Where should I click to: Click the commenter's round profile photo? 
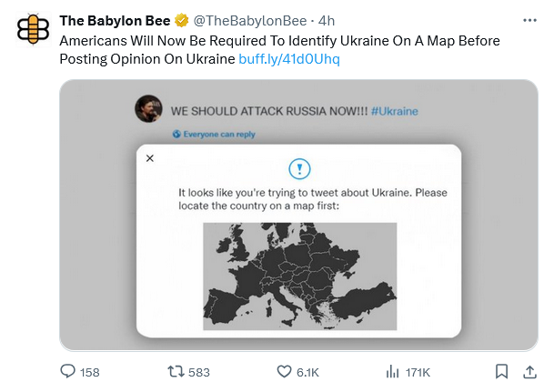click(148, 109)
